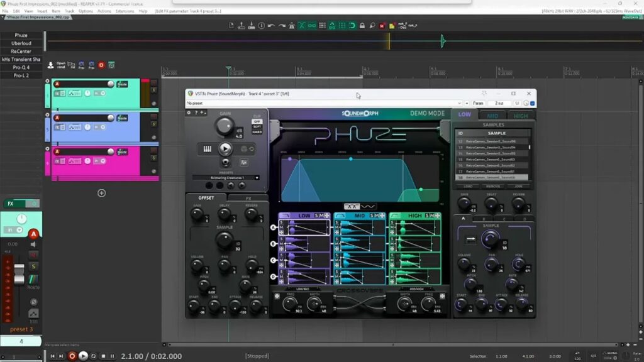Toggle the toolbar metronome icon

(x=292, y=25)
